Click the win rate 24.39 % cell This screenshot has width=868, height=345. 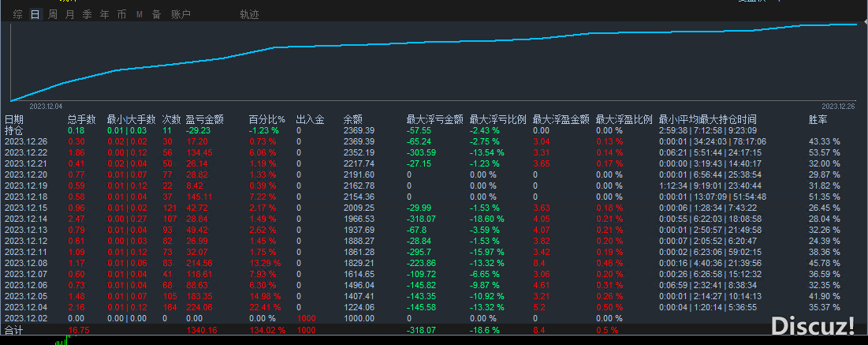tap(825, 242)
